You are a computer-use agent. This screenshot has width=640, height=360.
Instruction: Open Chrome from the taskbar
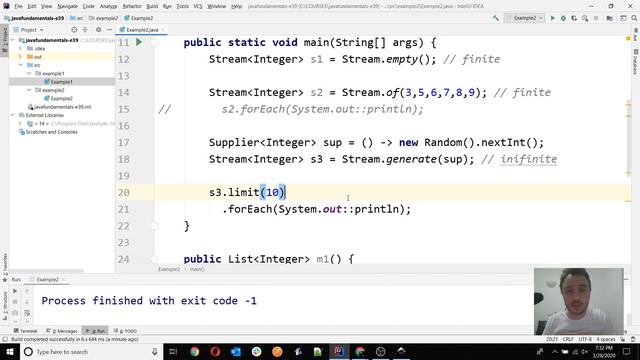(194, 351)
